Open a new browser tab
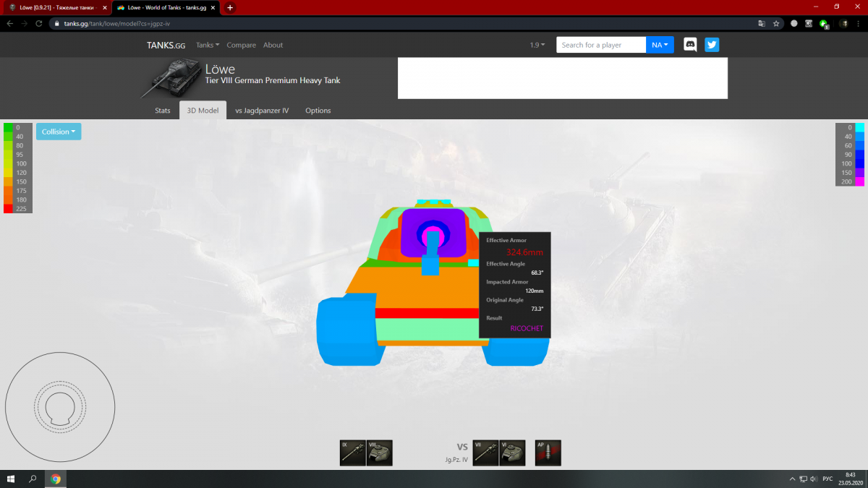 pos(230,7)
